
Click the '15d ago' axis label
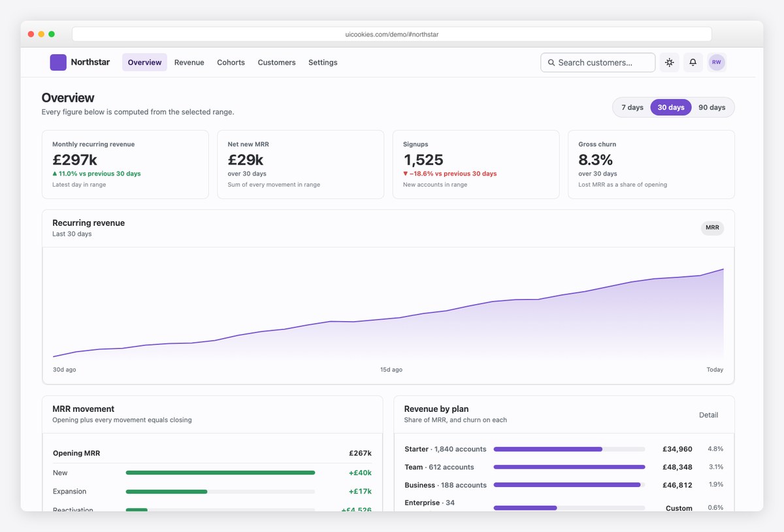(391, 369)
